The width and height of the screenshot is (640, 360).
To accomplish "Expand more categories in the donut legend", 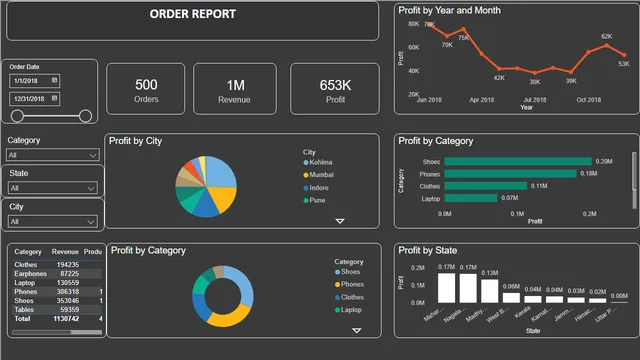I will tap(356, 330).
